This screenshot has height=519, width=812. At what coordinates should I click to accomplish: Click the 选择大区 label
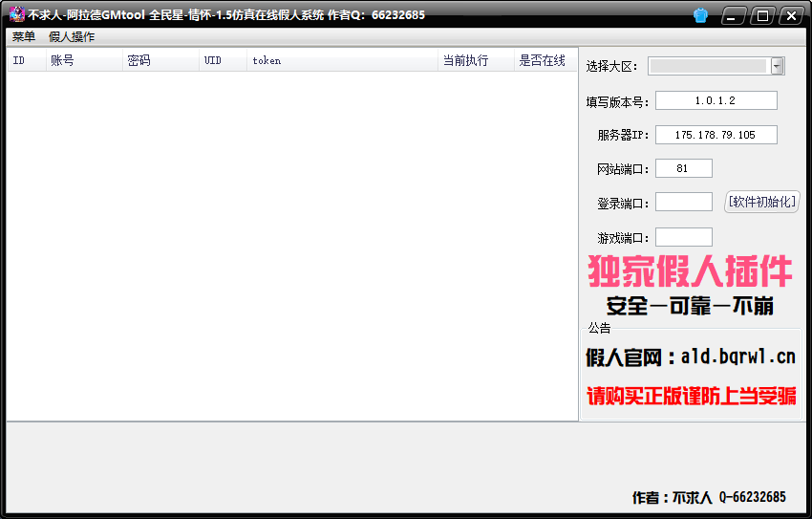point(611,66)
